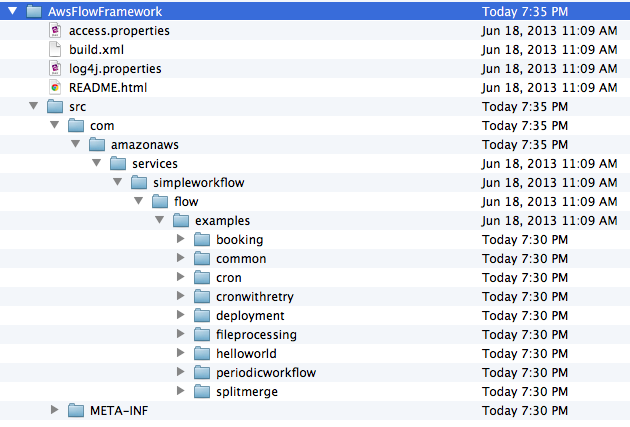
Task: Collapse the src folder disclosure triangle
Action: 34,106
